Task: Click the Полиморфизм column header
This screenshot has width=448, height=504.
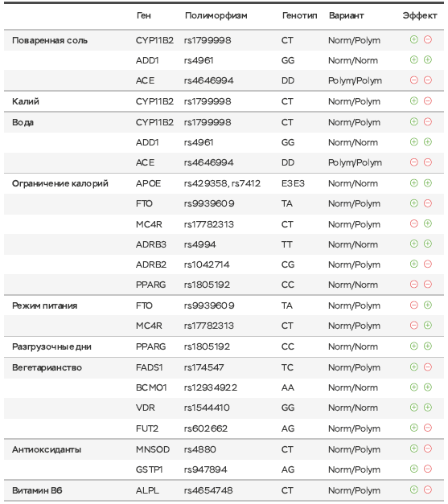Action: pos(216,15)
